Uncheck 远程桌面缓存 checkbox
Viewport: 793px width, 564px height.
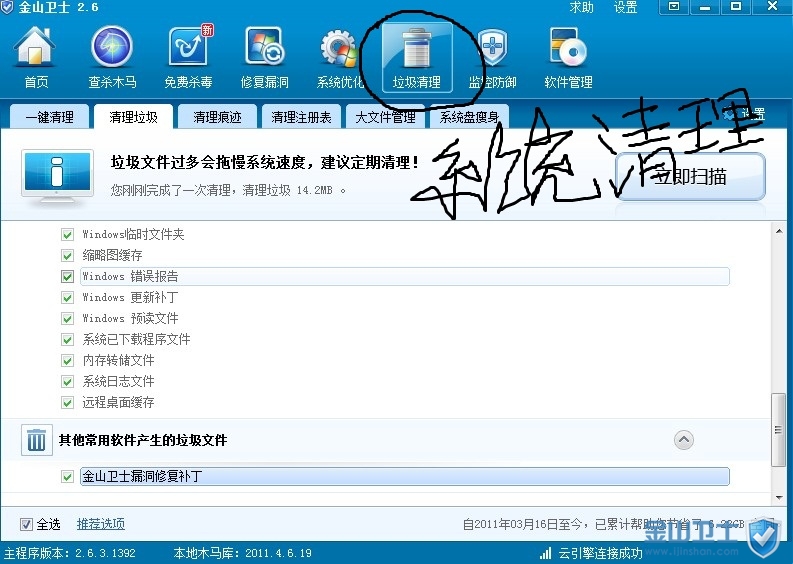pos(67,403)
